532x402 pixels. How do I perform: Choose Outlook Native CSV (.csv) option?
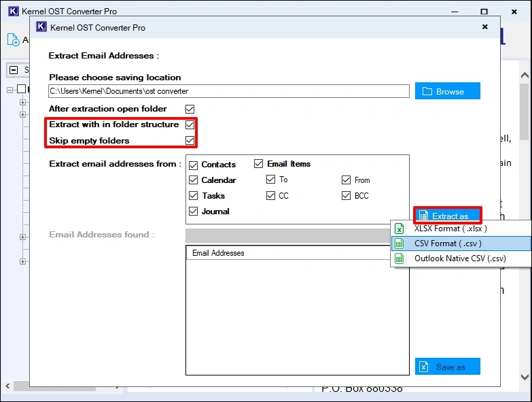459,258
